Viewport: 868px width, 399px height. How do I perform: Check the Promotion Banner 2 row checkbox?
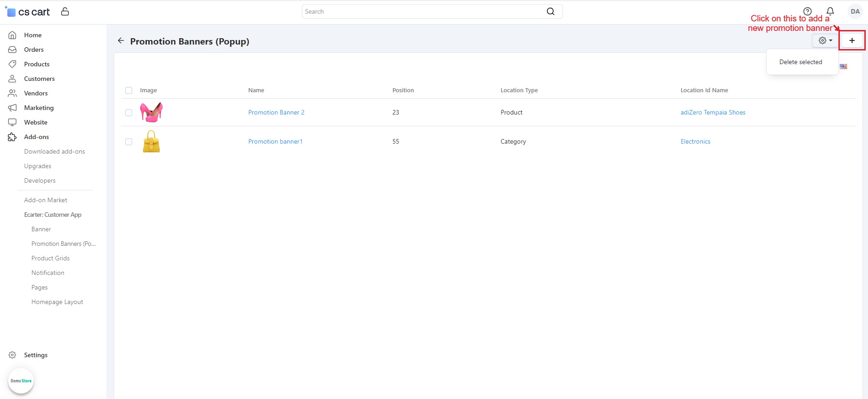click(x=129, y=113)
